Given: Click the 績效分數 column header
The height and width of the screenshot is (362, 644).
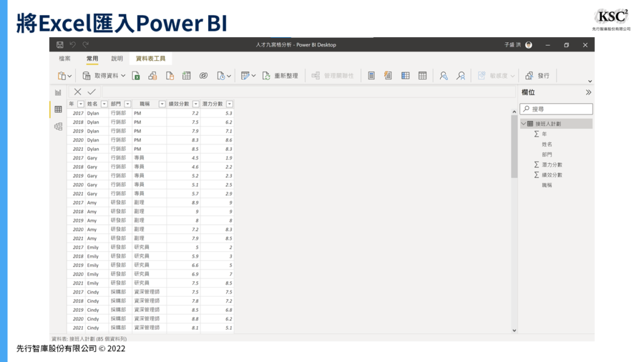Looking at the screenshot, I should [179, 104].
